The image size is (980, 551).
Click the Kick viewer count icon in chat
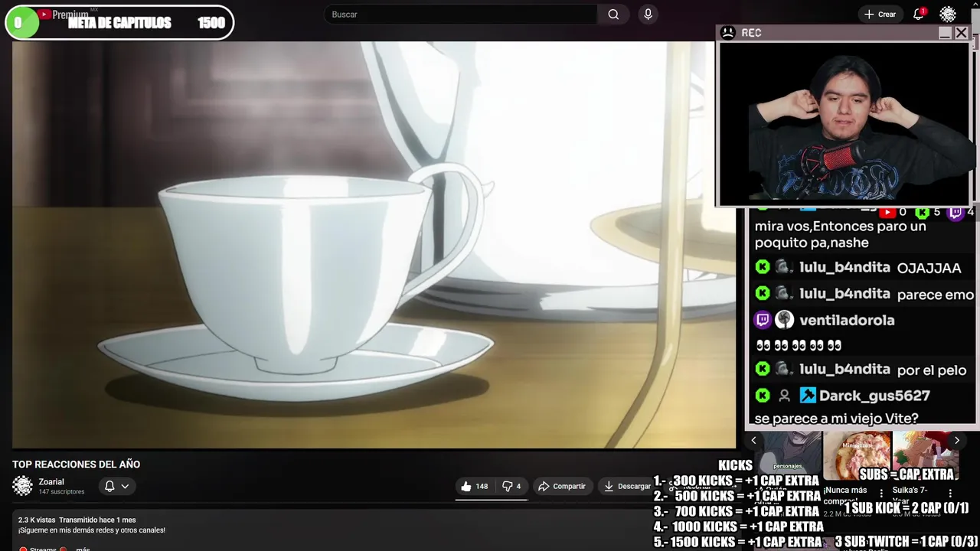[x=922, y=212]
